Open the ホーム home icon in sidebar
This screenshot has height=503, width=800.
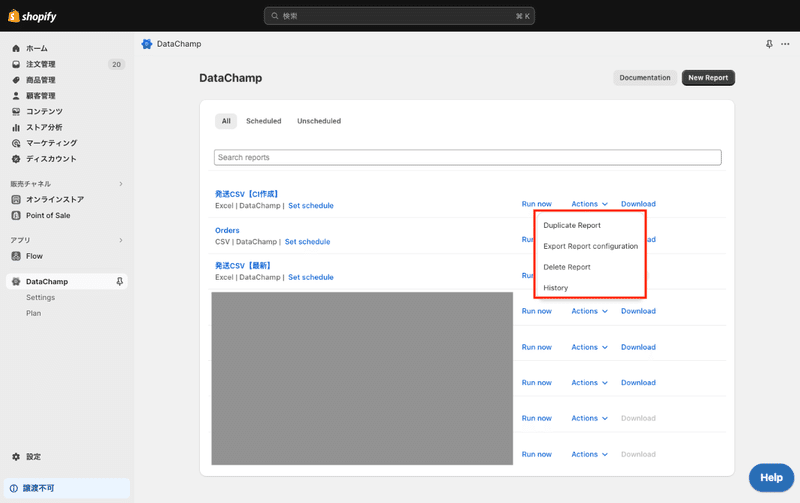coord(16,48)
